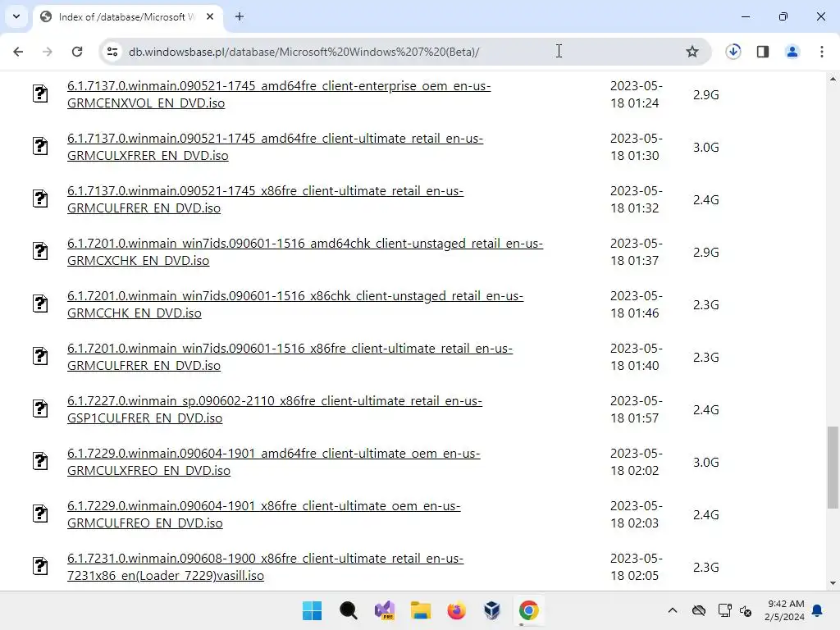Close the Index of /database tab

[x=210, y=16]
